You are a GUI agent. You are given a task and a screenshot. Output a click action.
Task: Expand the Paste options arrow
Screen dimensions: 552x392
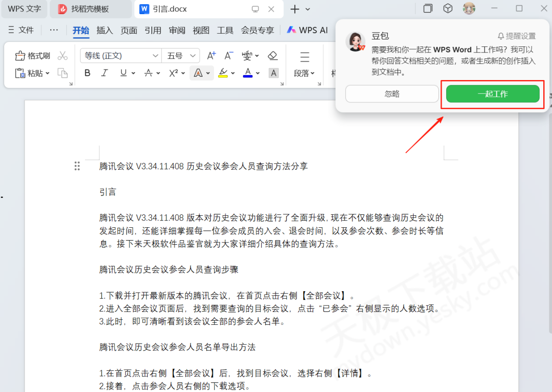[x=47, y=73]
